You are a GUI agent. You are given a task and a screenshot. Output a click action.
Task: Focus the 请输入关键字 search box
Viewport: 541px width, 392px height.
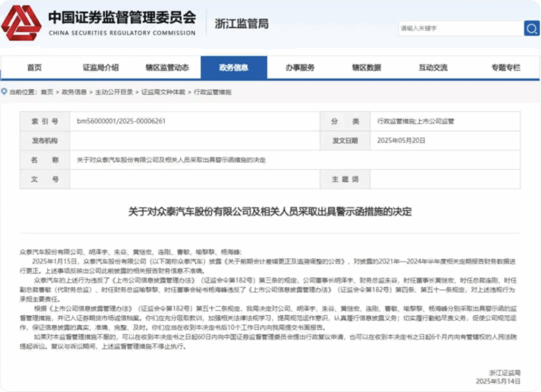pos(460,28)
